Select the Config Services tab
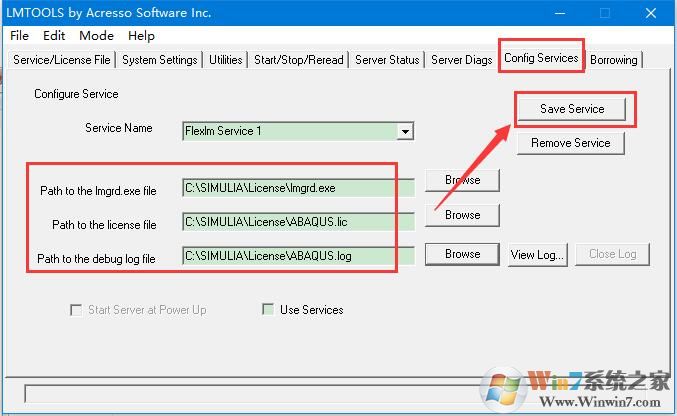 (x=541, y=58)
